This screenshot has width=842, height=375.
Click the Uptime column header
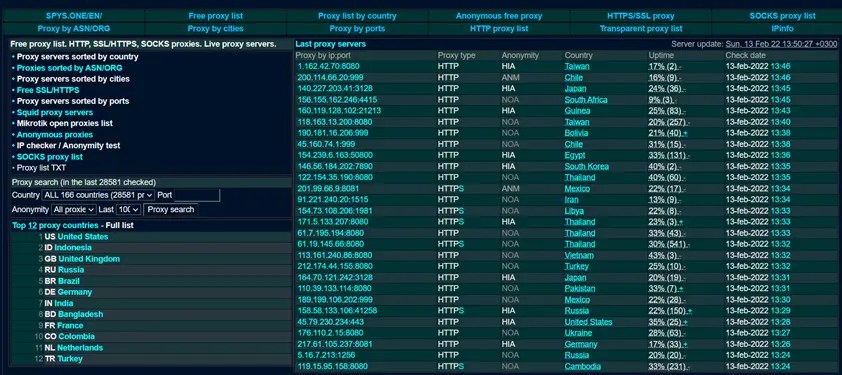tap(661, 55)
